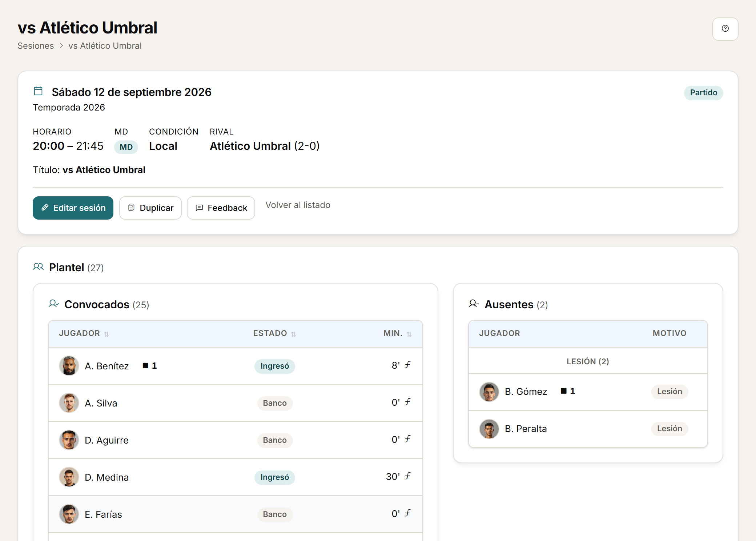Image resolution: width=756 pixels, height=541 pixels.
Task: Click the date Sábado 12 de septiembre 2026
Action: point(132,92)
